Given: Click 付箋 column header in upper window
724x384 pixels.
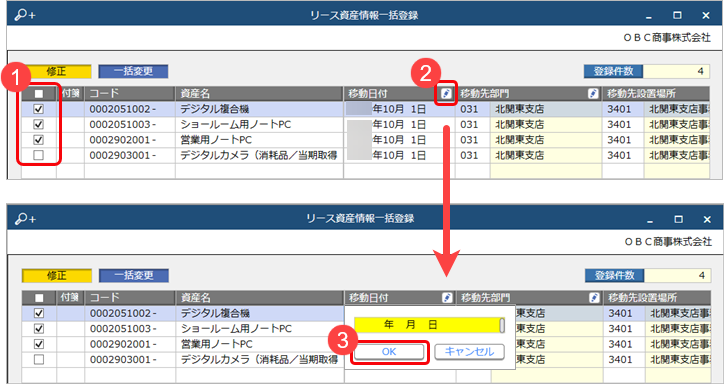Looking at the screenshot, I should pyautogui.click(x=70, y=94).
